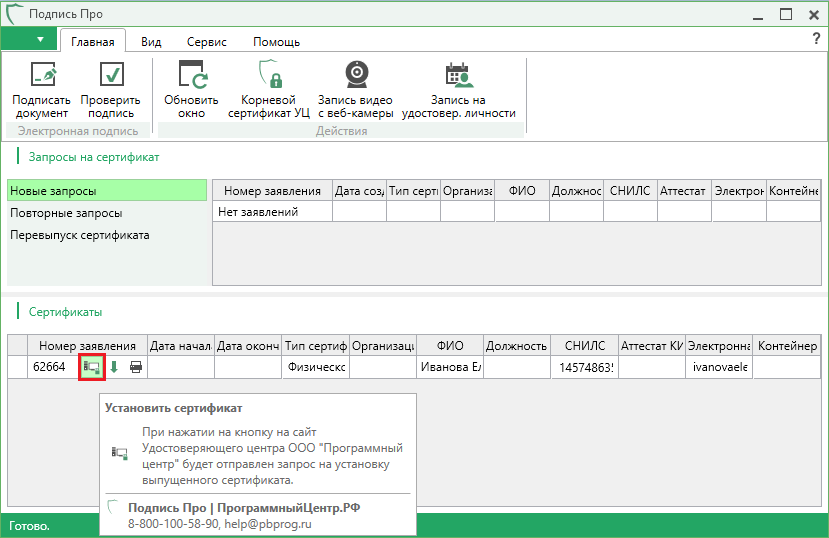Open the green application menu dropdown
This screenshot has width=829, height=538.
point(29,39)
